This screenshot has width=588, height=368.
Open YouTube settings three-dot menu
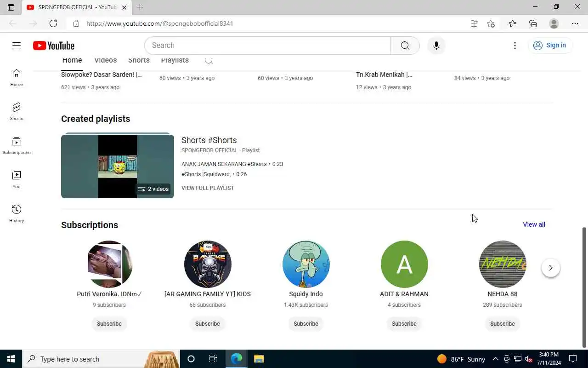515,46
